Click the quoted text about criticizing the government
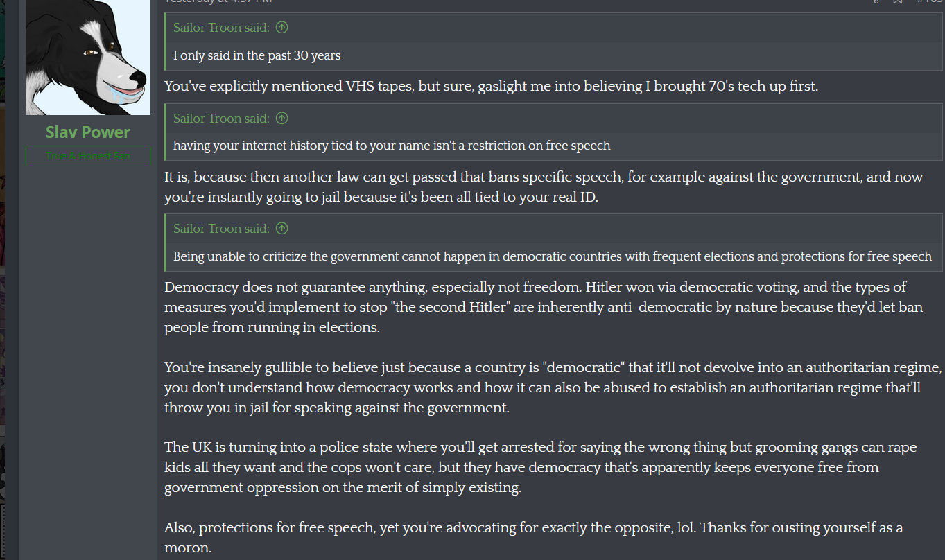The width and height of the screenshot is (945, 560). pos(552,256)
